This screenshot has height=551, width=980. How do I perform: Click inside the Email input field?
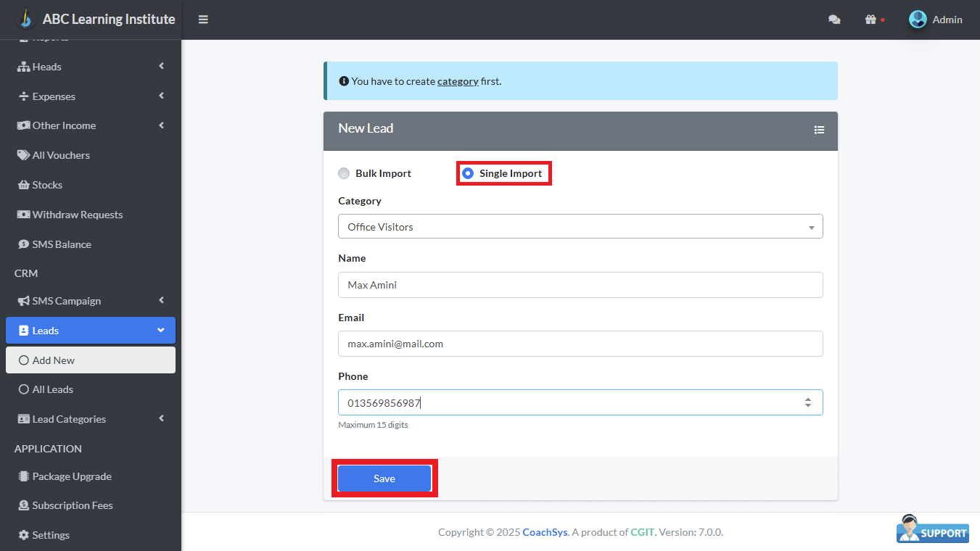point(580,344)
